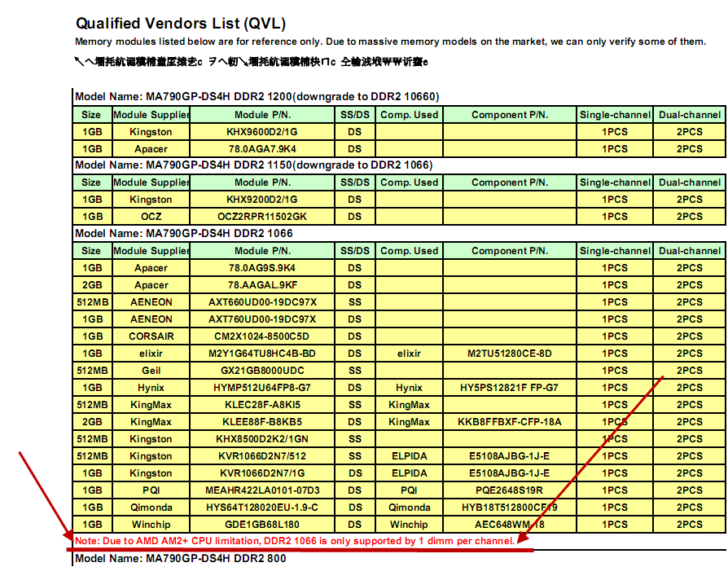This screenshot has width=728, height=567.
Task: Click the PQI module supplier cell
Action: pyautogui.click(x=151, y=490)
